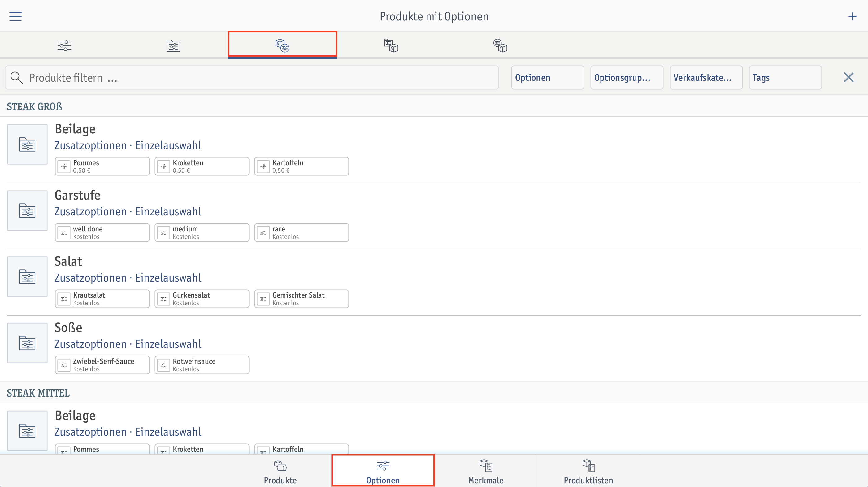Clear filters with the X button
Image resolution: width=868 pixels, height=487 pixels.
848,77
